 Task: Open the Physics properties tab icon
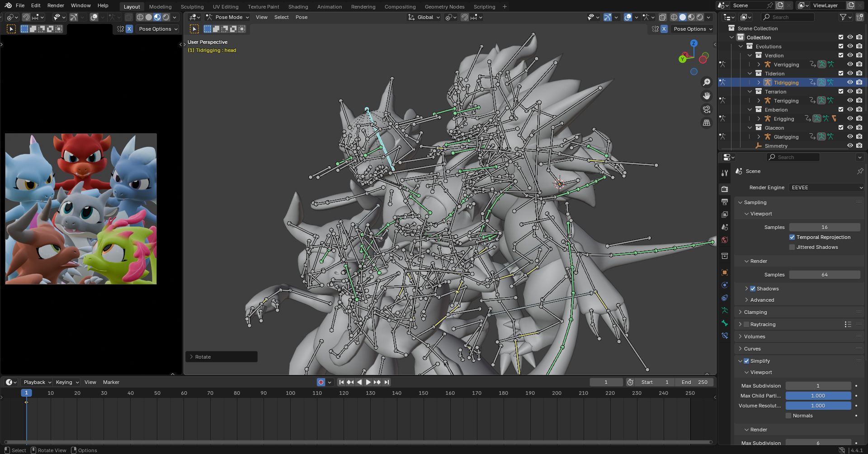[x=725, y=285]
